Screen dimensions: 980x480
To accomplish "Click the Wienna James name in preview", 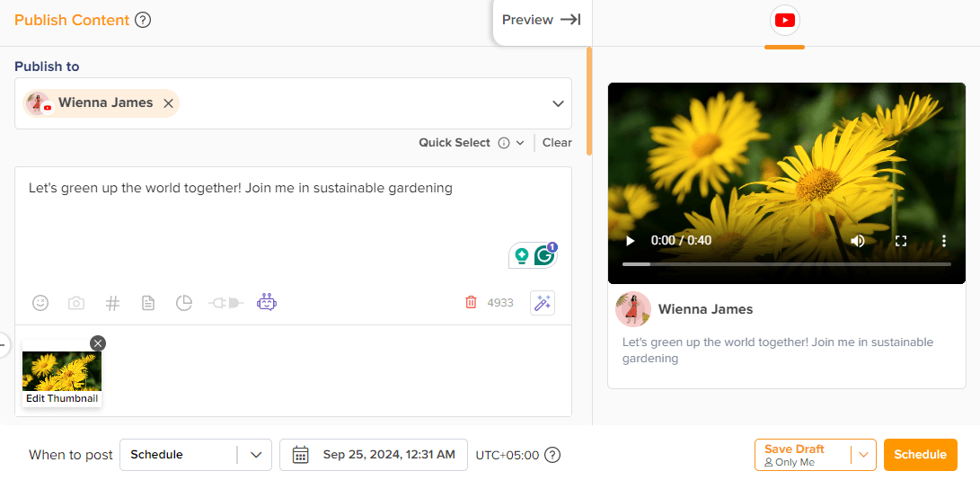I will click(706, 309).
